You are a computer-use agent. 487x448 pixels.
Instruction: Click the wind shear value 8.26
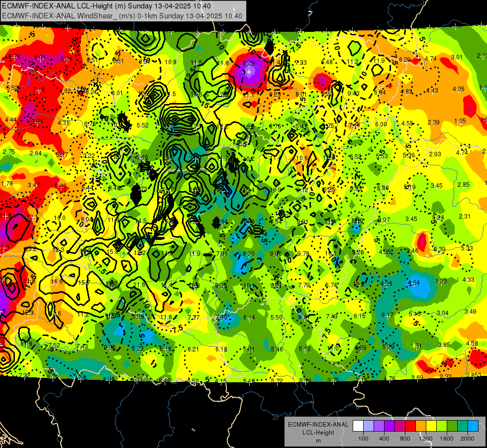(x=358, y=252)
